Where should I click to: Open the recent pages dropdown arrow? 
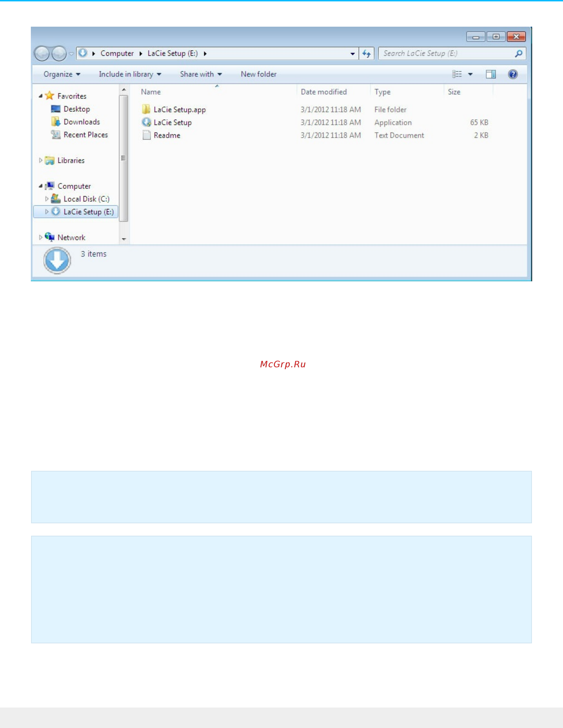pos(71,54)
